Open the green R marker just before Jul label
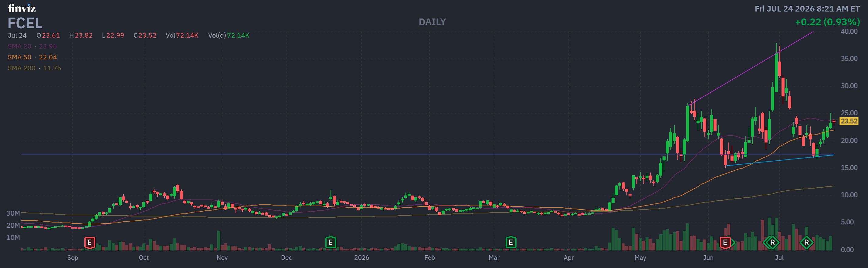This screenshot has height=268, width=868. (x=772, y=243)
